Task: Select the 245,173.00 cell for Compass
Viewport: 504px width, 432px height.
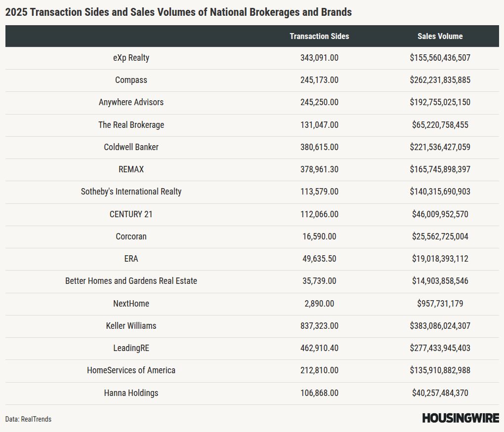Action: tap(319, 80)
